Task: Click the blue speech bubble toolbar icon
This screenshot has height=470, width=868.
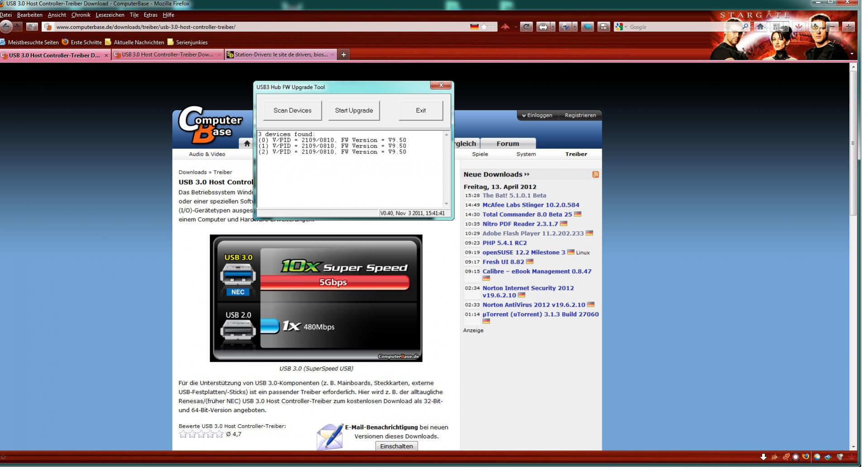Action: click(x=587, y=27)
